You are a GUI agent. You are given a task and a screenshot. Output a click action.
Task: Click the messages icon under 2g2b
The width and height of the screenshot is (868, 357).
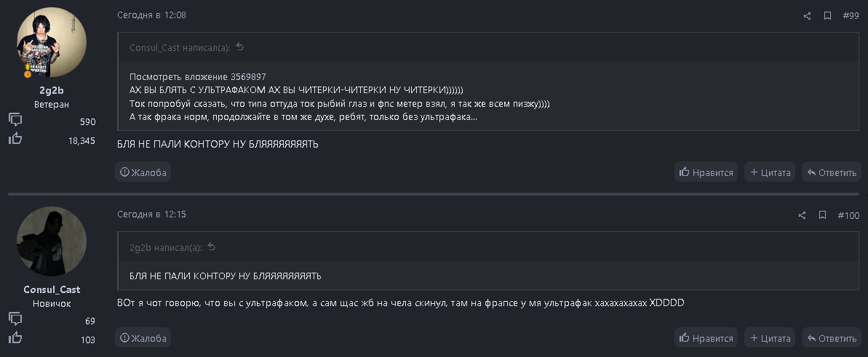tap(15, 120)
